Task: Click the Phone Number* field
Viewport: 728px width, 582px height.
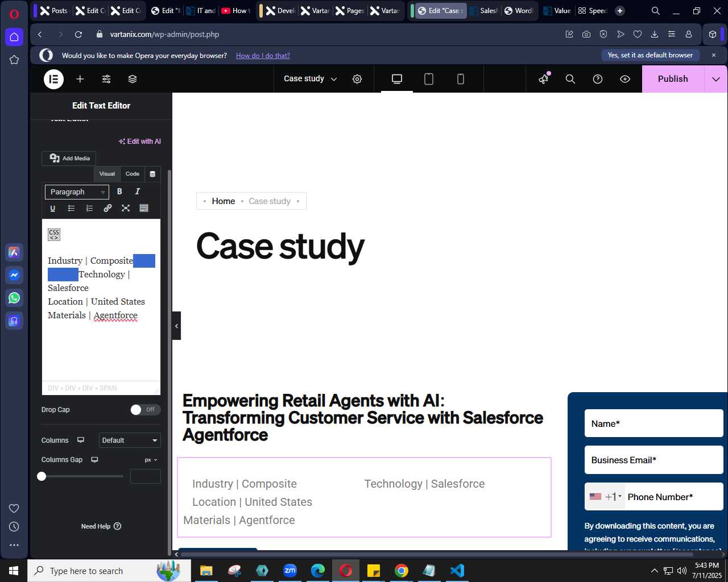Action: click(x=674, y=497)
